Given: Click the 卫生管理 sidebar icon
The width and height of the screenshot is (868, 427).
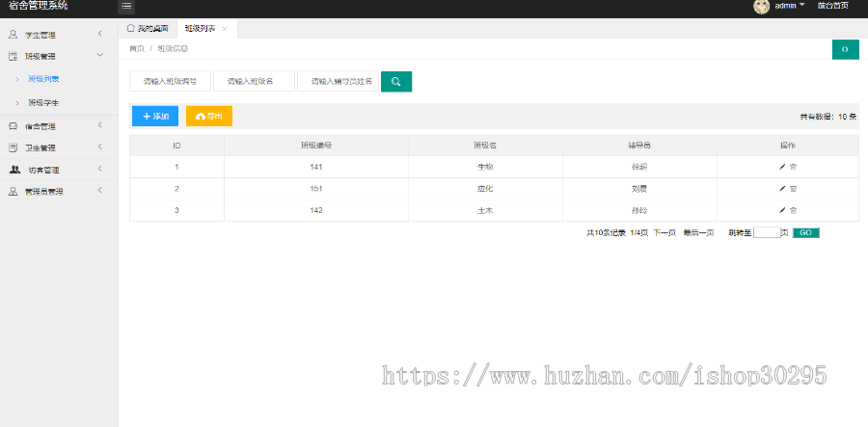Looking at the screenshot, I should coord(14,147).
